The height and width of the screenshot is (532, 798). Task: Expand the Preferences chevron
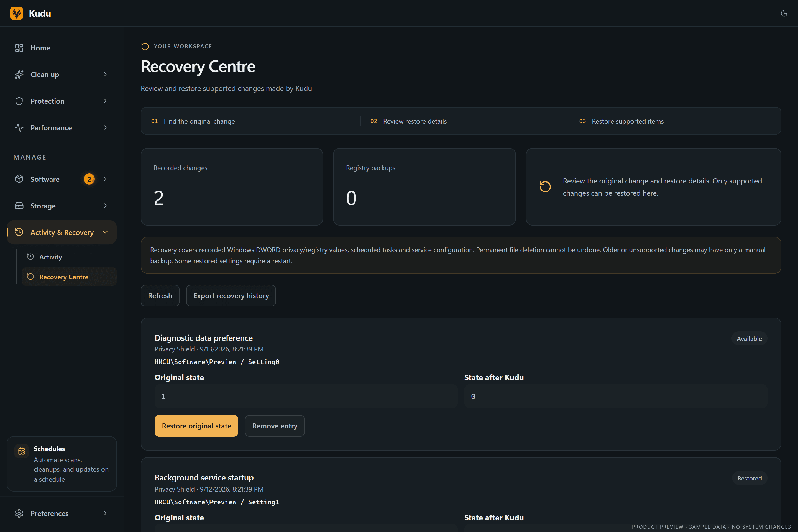coord(105,513)
